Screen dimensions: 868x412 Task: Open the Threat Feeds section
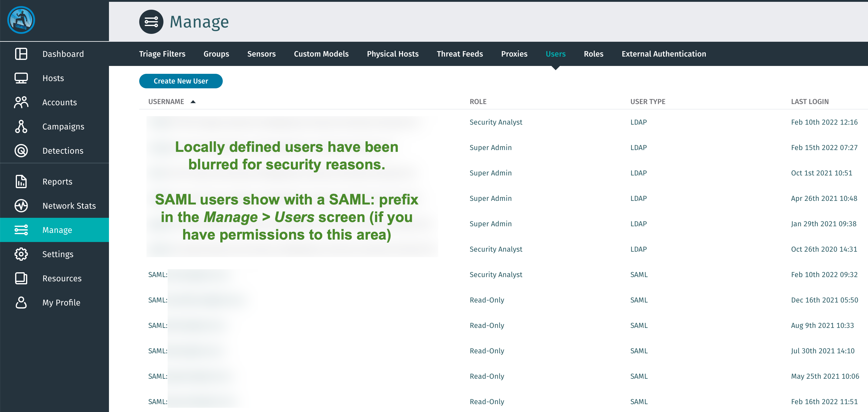click(460, 54)
